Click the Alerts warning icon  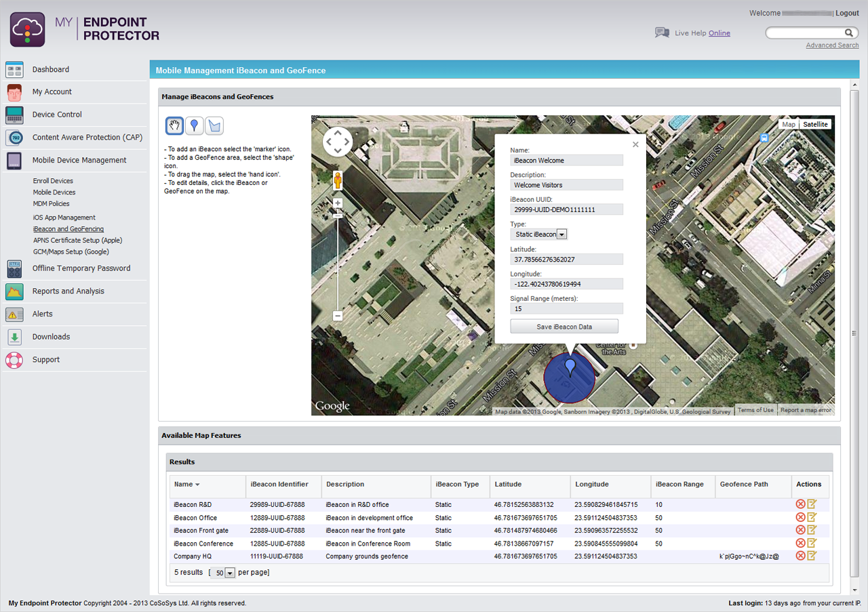14,314
